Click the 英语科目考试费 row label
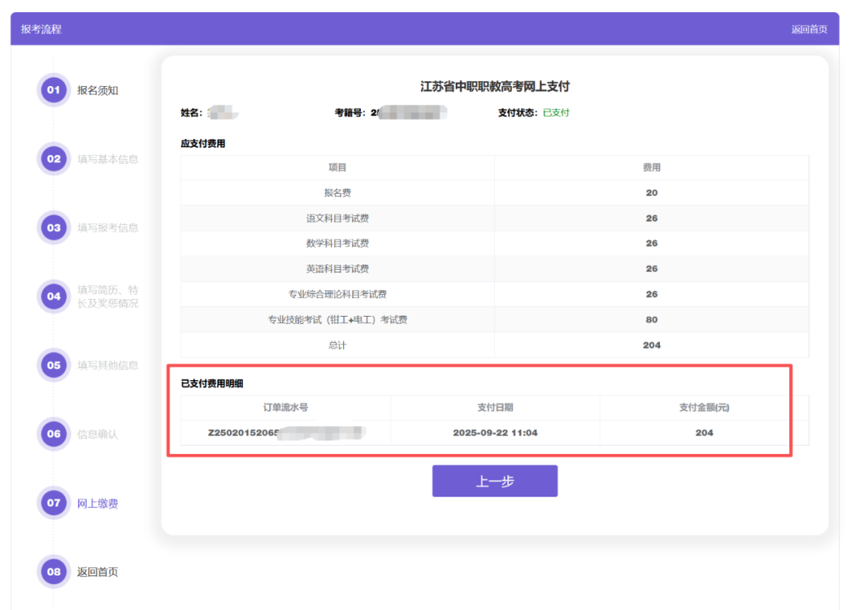This screenshot has height=610, width=868. (x=337, y=268)
